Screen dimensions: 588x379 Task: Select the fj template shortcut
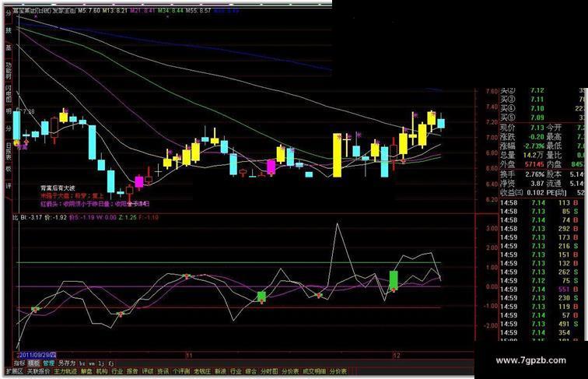tap(111, 363)
